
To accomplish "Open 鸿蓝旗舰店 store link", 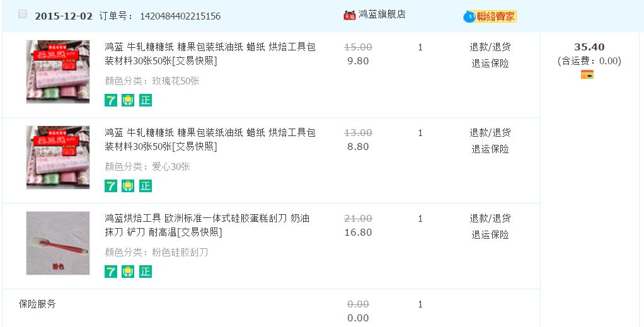I will point(382,14).
